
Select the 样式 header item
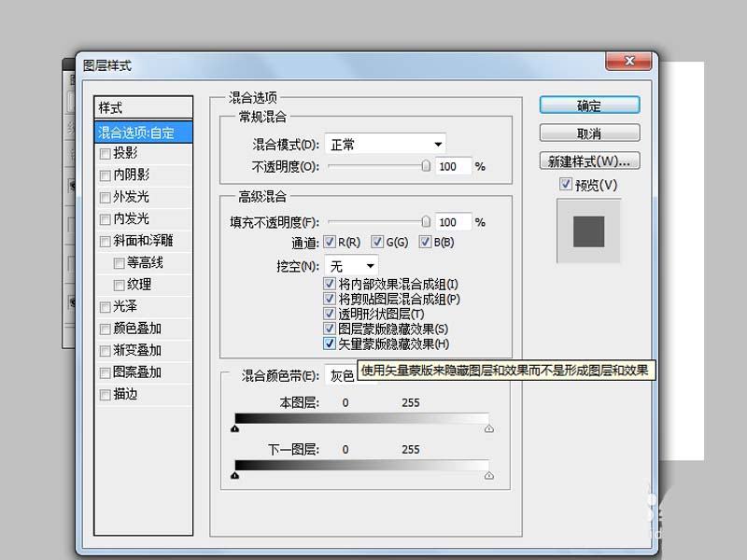(144, 107)
